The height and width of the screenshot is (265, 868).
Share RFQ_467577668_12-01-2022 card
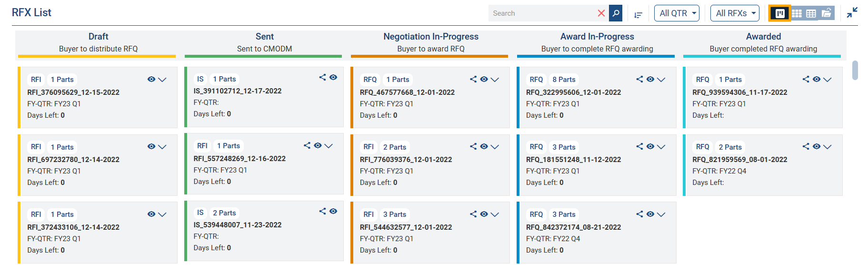pos(473,79)
